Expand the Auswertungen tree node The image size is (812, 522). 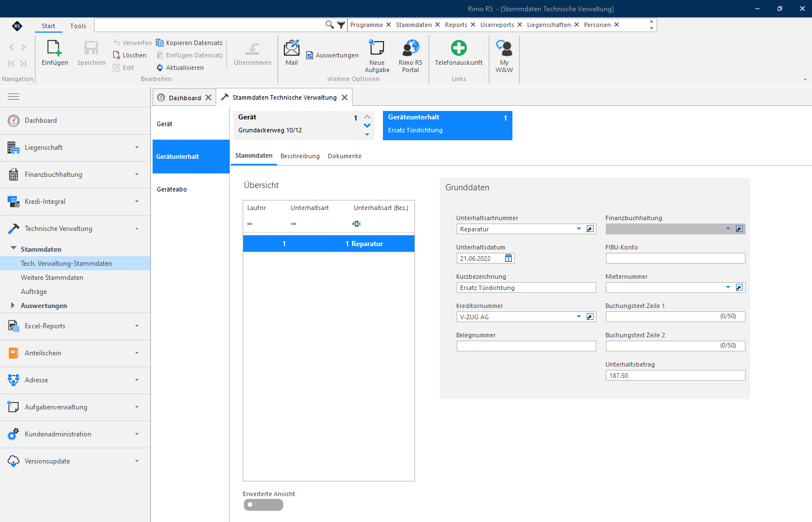click(13, 306)
